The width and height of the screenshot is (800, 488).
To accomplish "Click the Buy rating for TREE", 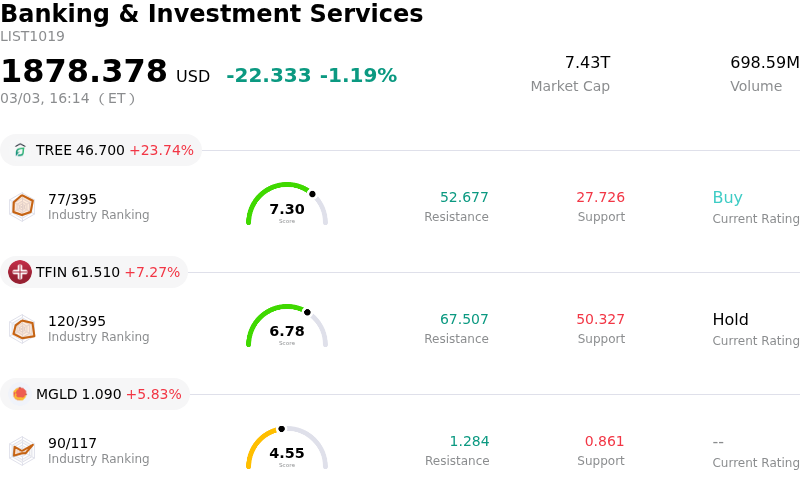I will [x=727, y=198].
